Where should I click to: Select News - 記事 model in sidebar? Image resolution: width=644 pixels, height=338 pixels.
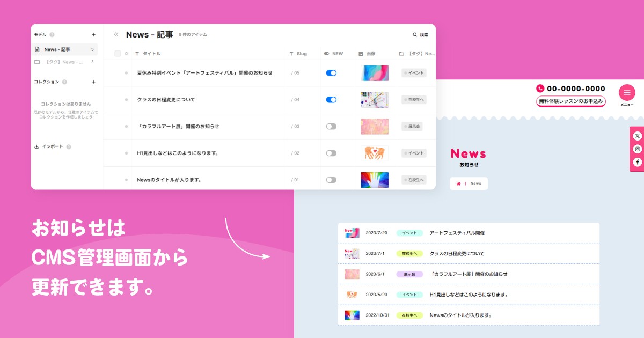pyautogui.click(x=59, y=49)
